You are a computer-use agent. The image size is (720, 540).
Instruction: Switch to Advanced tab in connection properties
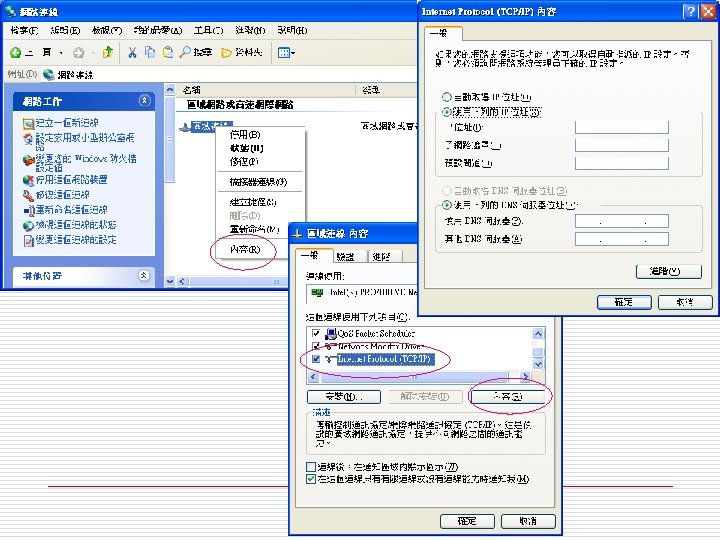pos(384,257)
